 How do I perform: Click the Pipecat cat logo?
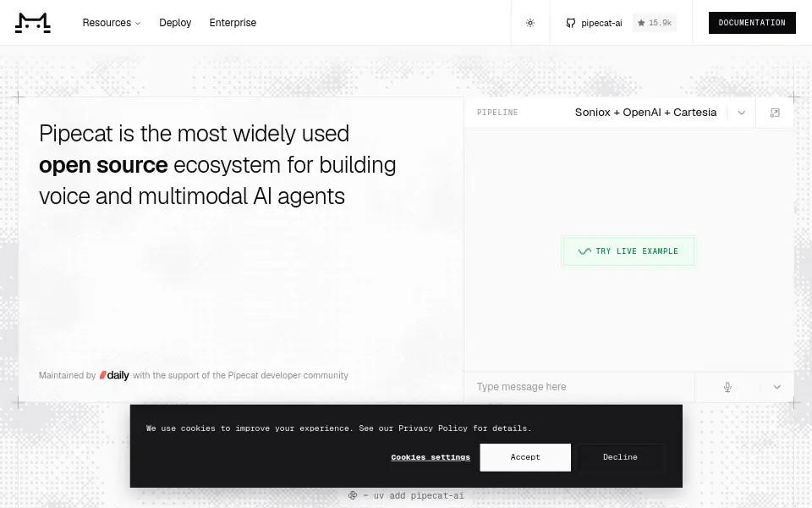pos(33,23)
